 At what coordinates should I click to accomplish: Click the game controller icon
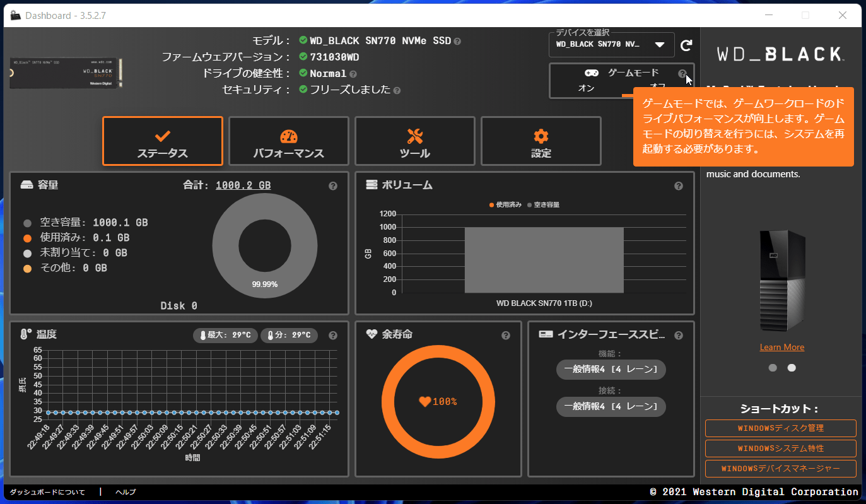[591, 73]
